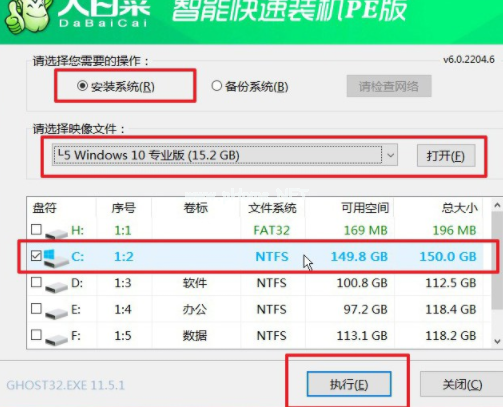The image size is (503, 407).
Task: Click the 总大小 column header
Action: click(x=460, y=208)
